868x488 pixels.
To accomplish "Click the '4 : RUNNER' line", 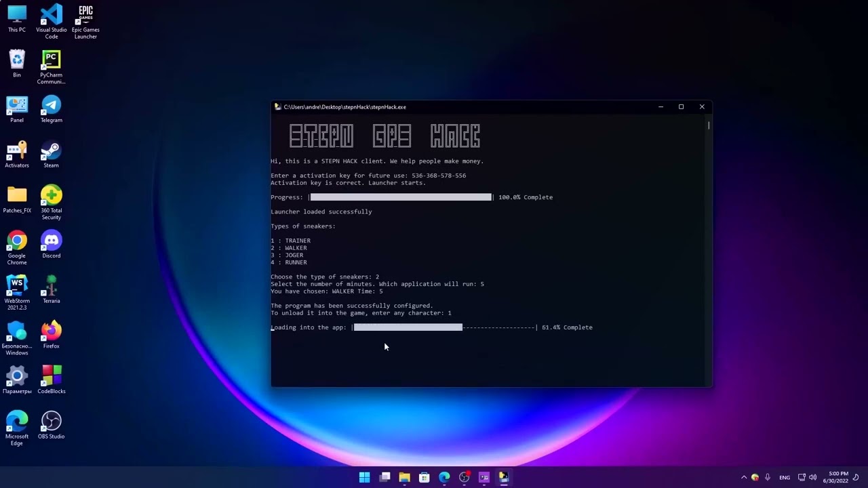I will pos(289,262).
